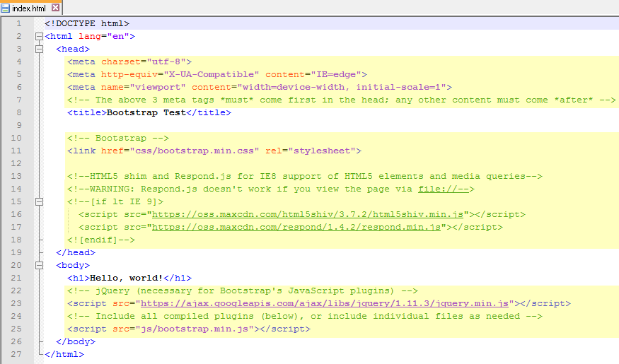Viewport: 619px width, 364px height.
Task: Collapse the head section fold on line 3
Action: pos(39,49)
